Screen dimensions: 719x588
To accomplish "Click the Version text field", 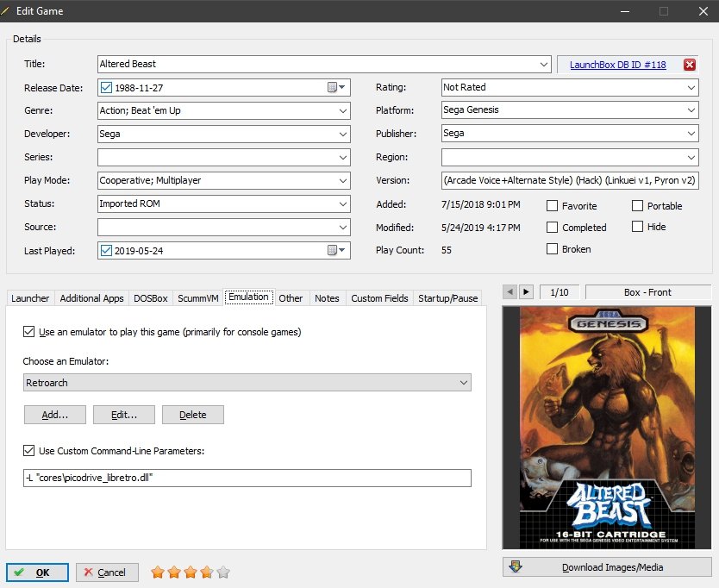I will tap(570, 180).
